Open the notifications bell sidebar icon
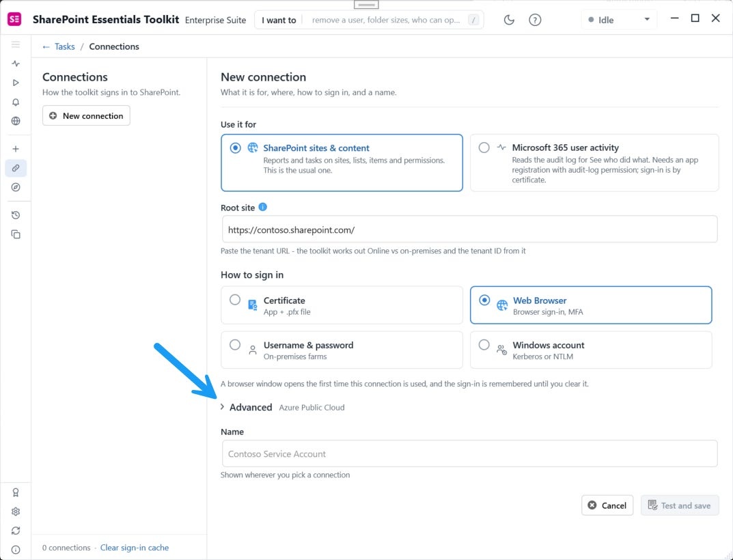 click(16, 102)
